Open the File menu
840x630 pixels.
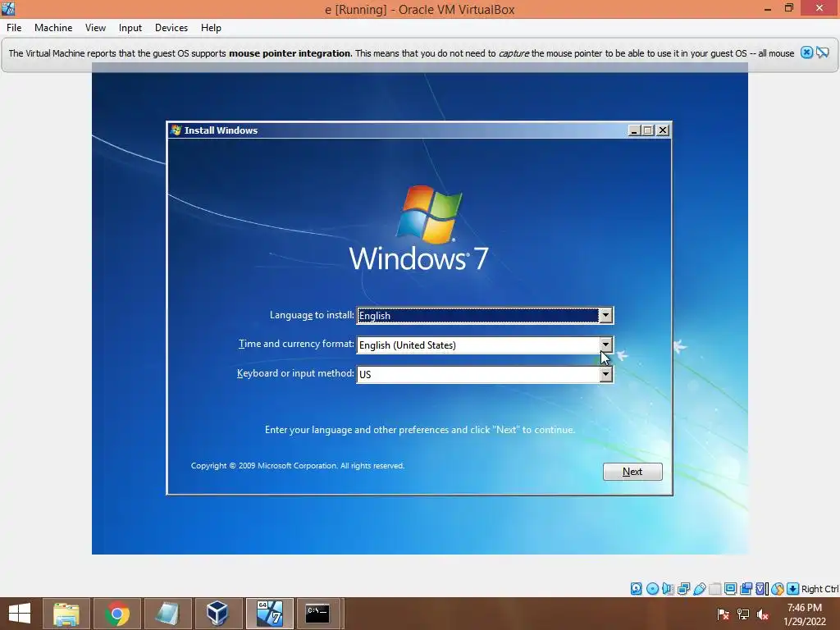pos(14,28)
